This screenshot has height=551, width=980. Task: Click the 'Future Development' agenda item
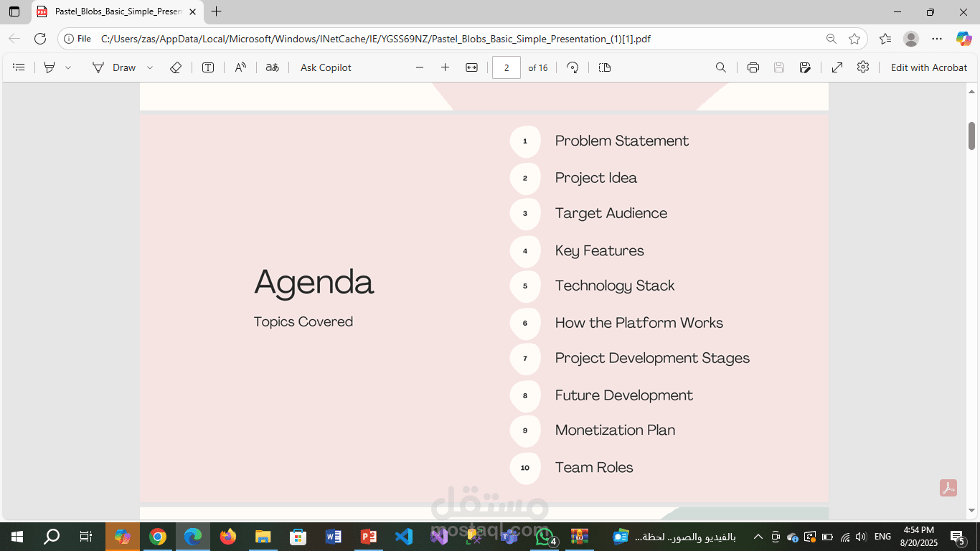coord(623,395)
